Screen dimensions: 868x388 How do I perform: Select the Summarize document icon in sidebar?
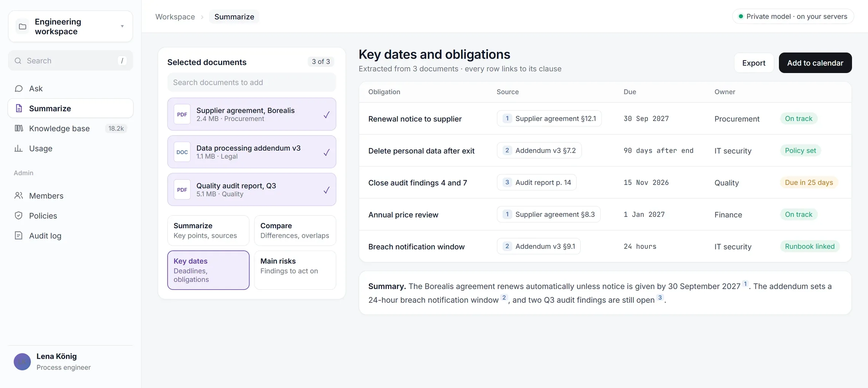point(19,108)
